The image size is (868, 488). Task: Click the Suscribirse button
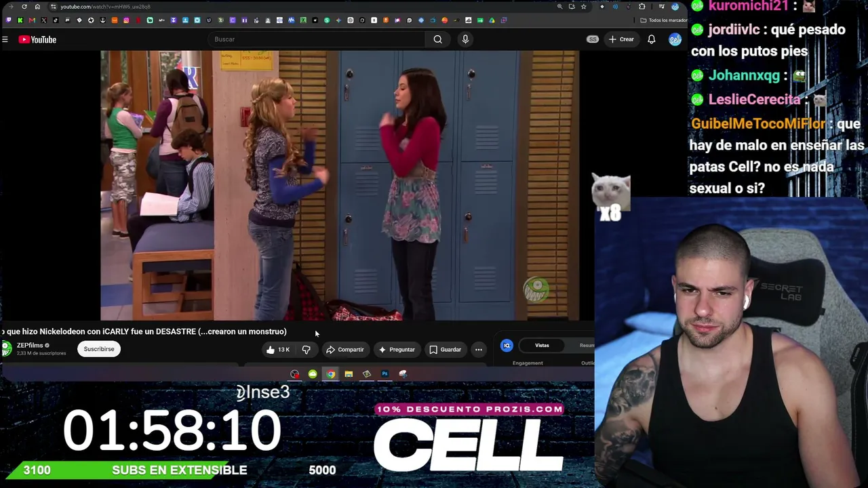click(99, 349)
